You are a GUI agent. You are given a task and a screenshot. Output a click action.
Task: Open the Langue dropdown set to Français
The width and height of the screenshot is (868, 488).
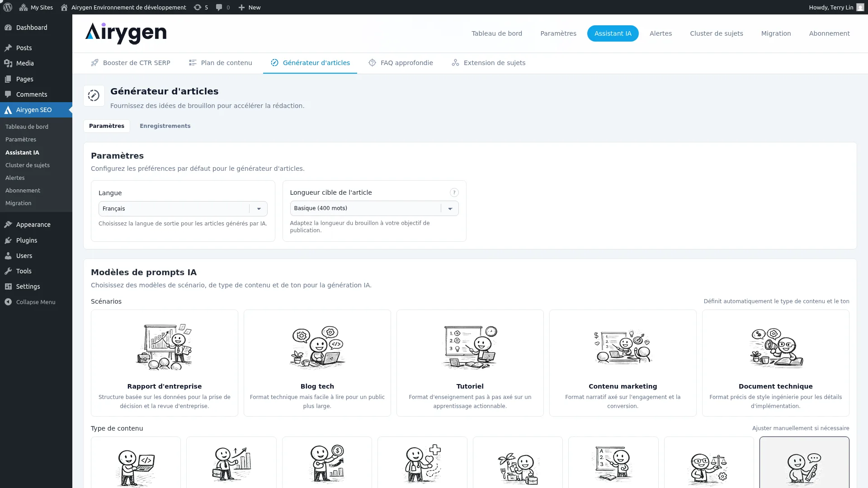pos(183,209)
